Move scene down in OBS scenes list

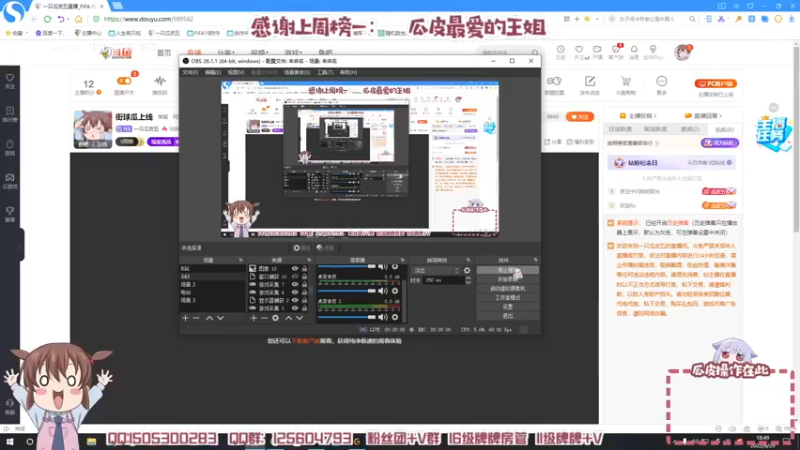pyautogui.click(x=220, y=318)
